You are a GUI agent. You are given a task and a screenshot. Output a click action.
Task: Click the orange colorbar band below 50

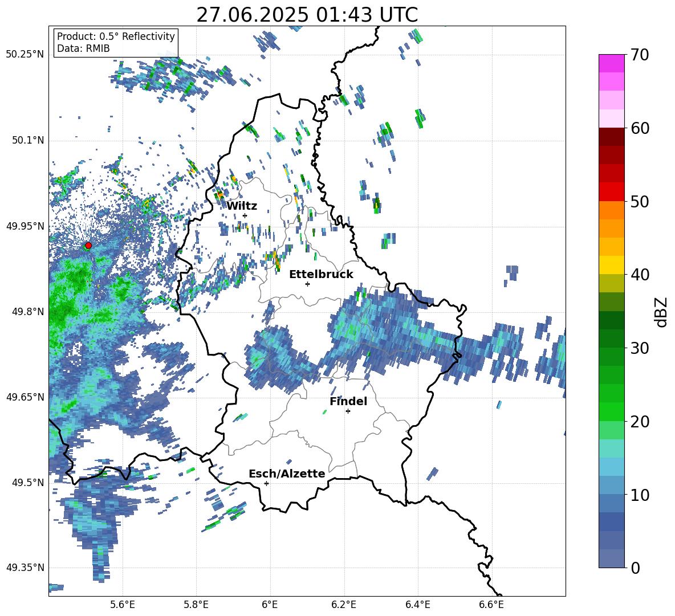[x=611, y=210]
